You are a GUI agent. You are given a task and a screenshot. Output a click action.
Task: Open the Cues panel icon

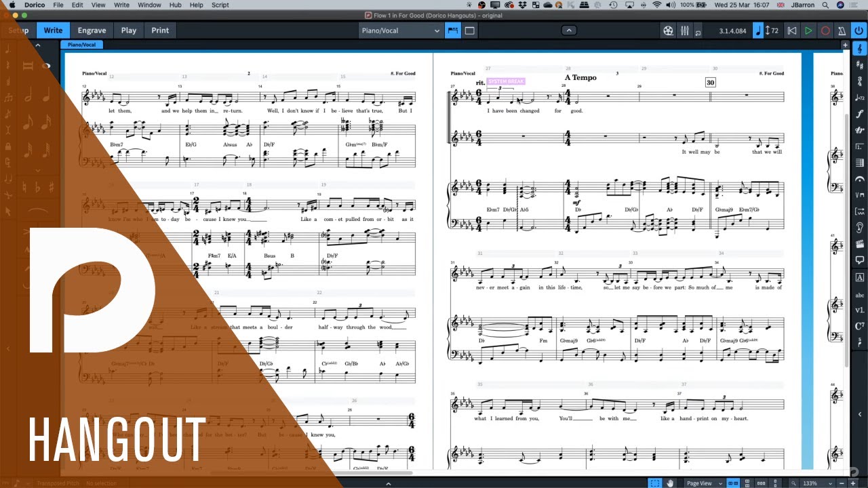[x=860, y=228]
